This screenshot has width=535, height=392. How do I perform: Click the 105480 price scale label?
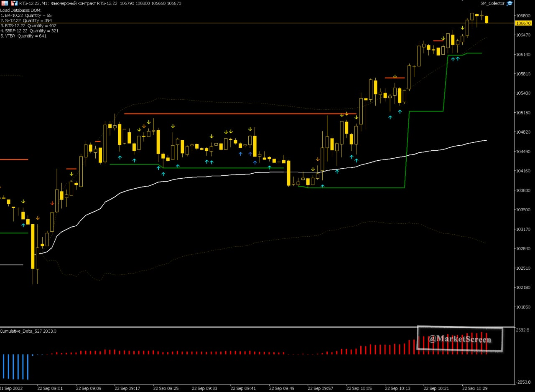pyautogui.click(x=523, y=94)
